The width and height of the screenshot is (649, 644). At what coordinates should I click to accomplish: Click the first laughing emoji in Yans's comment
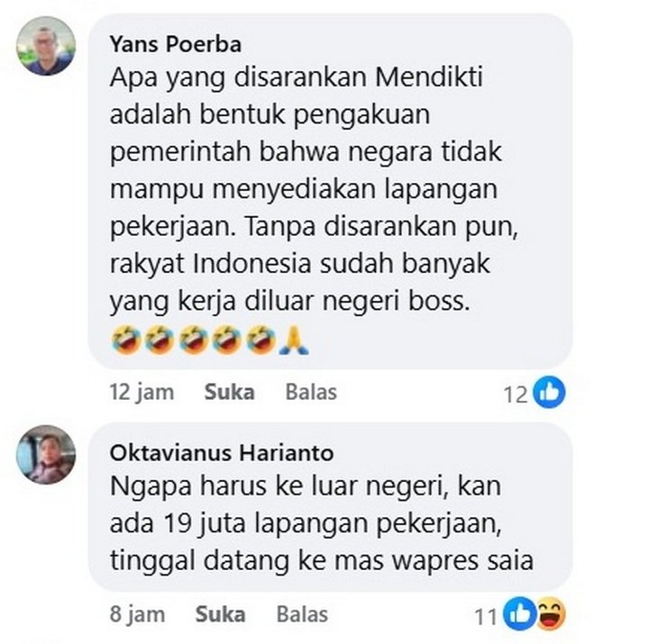tap(126, 340)
